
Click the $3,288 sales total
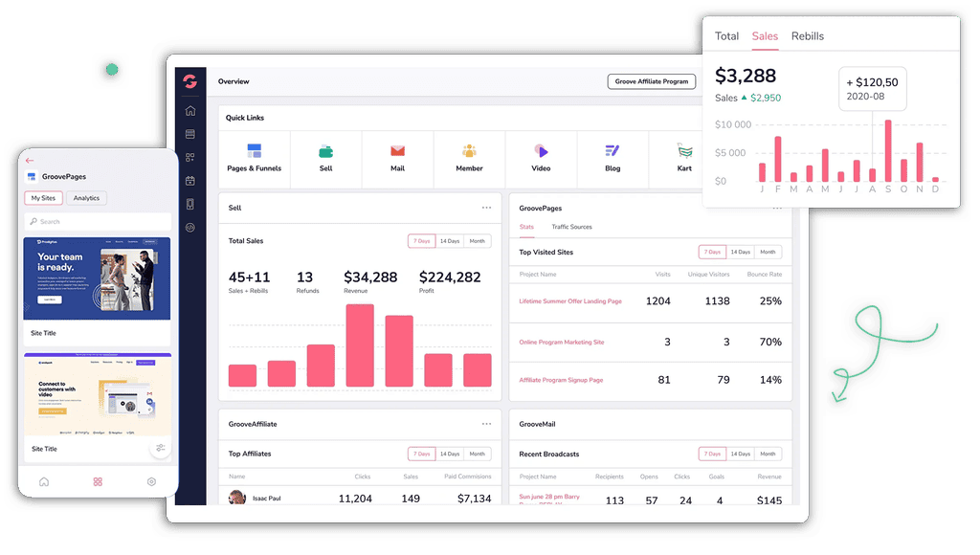pos(746,76)
